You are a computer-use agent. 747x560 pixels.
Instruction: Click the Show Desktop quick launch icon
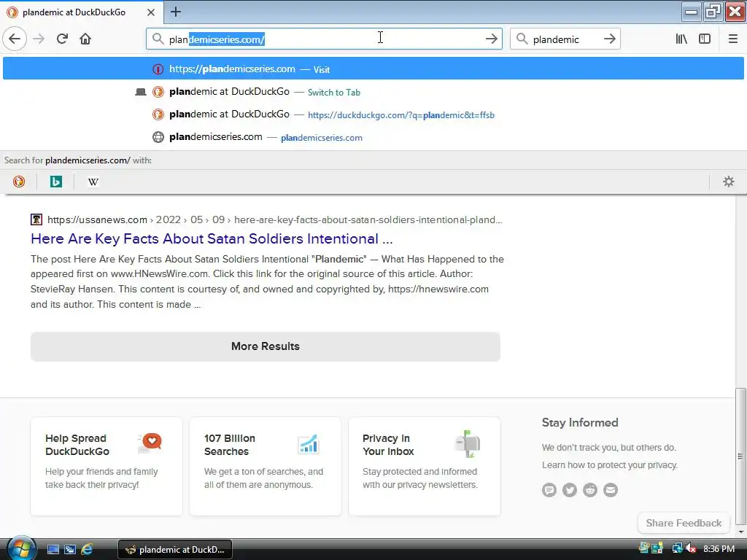pyautogui.click(x=53, y=550)
